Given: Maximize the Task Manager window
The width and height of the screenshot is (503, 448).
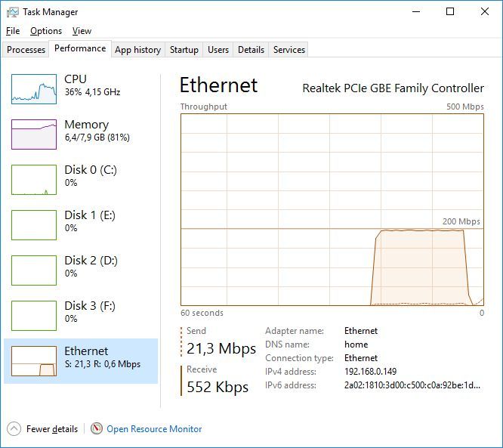Looking at the screenshot, I should (450, 12).
